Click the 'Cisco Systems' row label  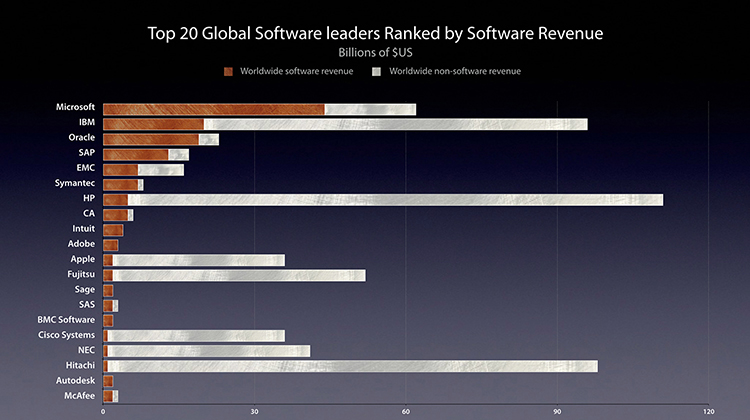click(66, 335)
